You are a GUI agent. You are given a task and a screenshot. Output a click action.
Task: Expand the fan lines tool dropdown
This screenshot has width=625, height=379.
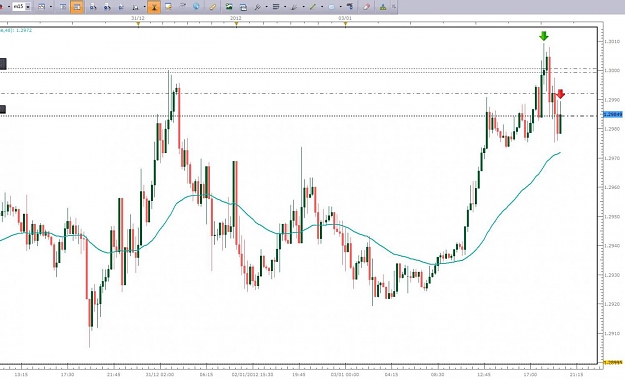coord(303,7)
